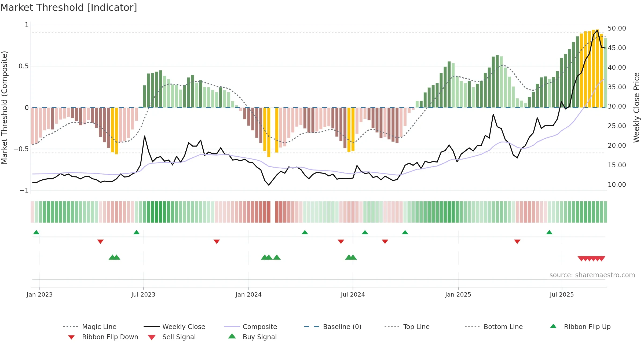The height and width of the screenshot is (362, 644).
Task: Toggle the Weekly Close legend entry
Action: coord(174,327)
